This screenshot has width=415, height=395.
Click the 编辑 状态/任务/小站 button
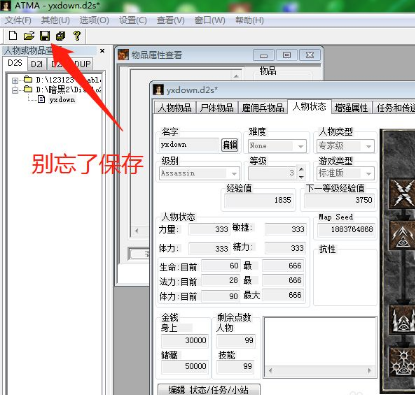tap(209, 389)
